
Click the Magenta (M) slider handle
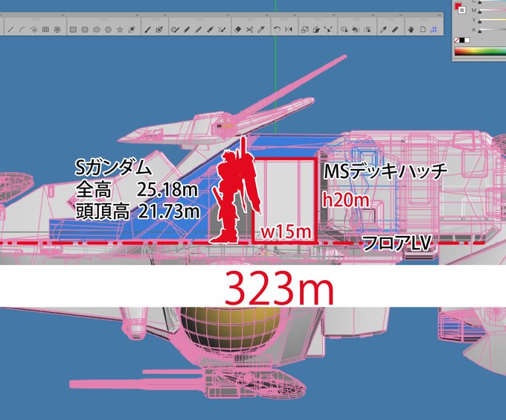coord(479,12)
